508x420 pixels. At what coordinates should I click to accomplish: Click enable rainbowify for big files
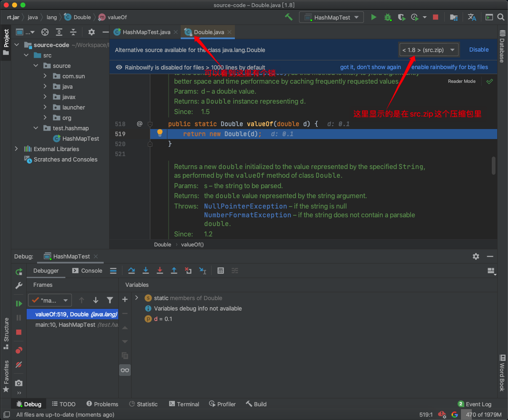[x=450, y=67]
